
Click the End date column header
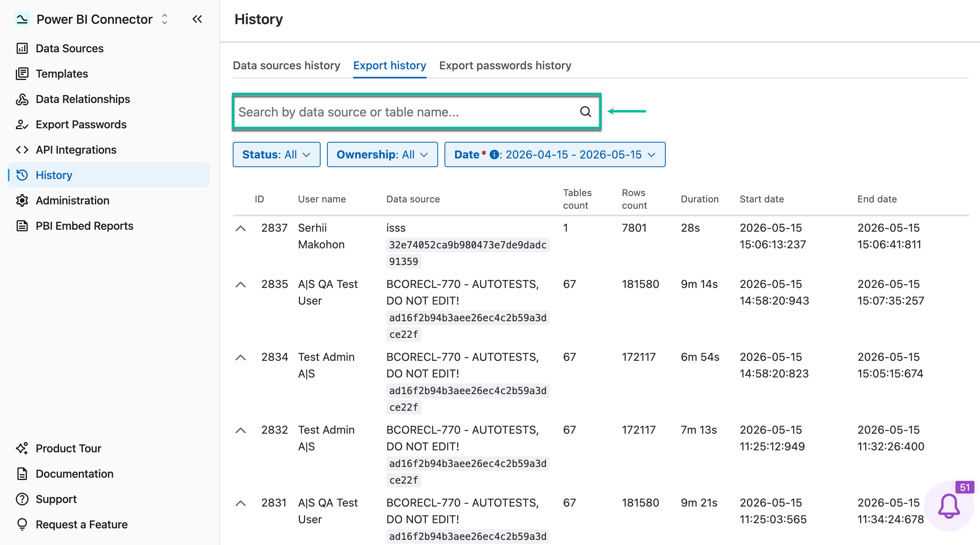877,199
